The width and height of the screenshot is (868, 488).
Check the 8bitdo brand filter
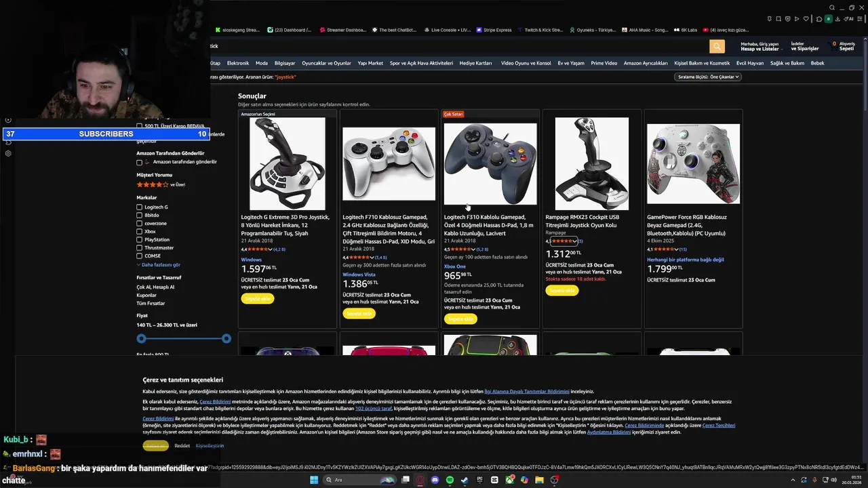(140, 216)
